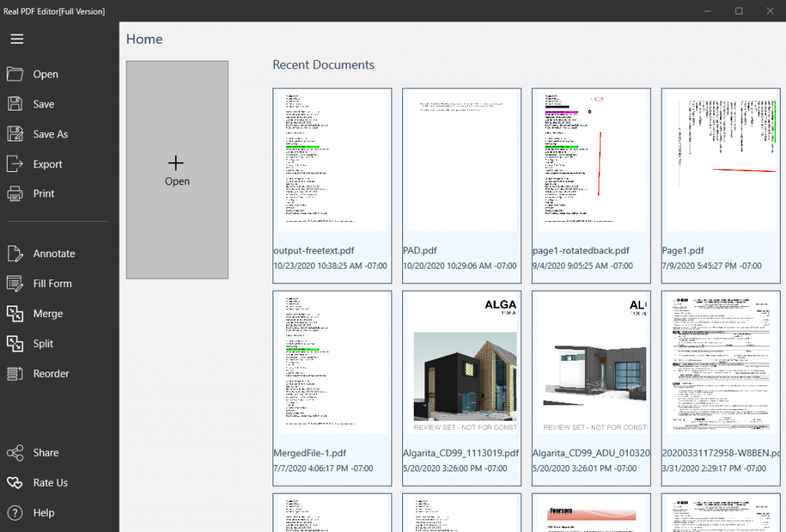This screenshot has height=532, width=786.
Task: Choose the Merge menu label
Action: tap(48, 314)
